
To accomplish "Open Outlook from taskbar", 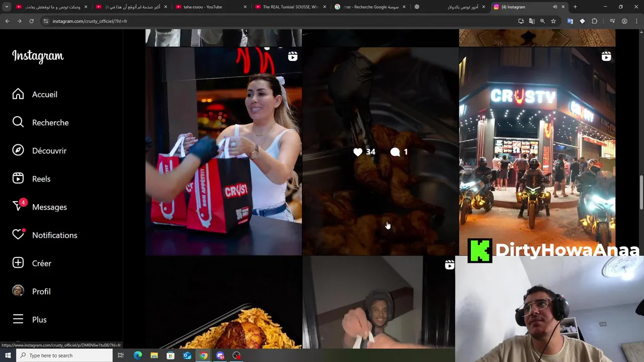I will point(187,355).
